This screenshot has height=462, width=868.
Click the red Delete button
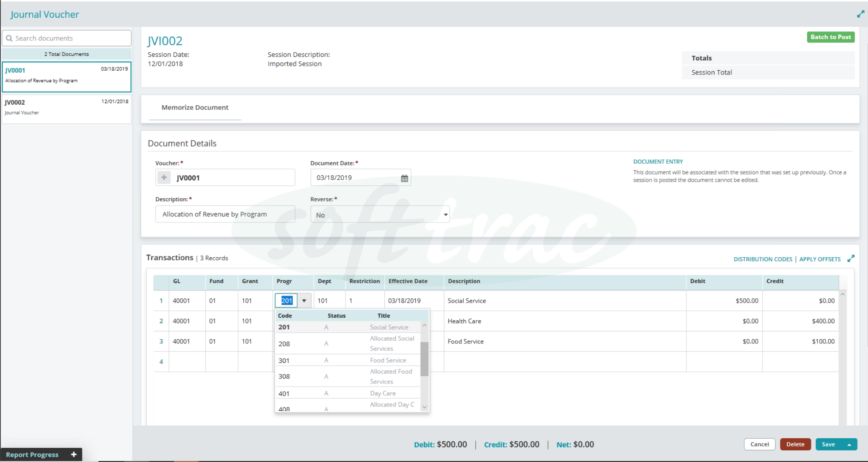coord(795,444)
